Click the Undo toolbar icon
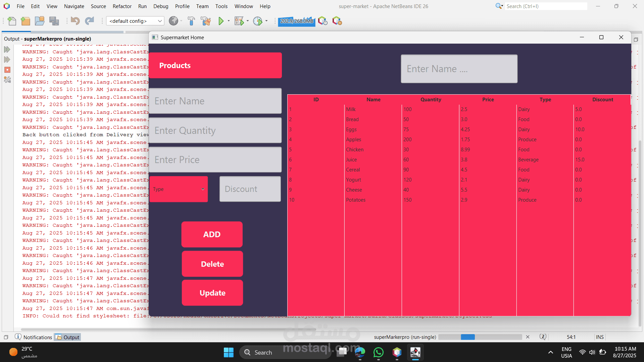Image resolution: width=644 pixels, height=362 pixels. click(x=75, y=21)
